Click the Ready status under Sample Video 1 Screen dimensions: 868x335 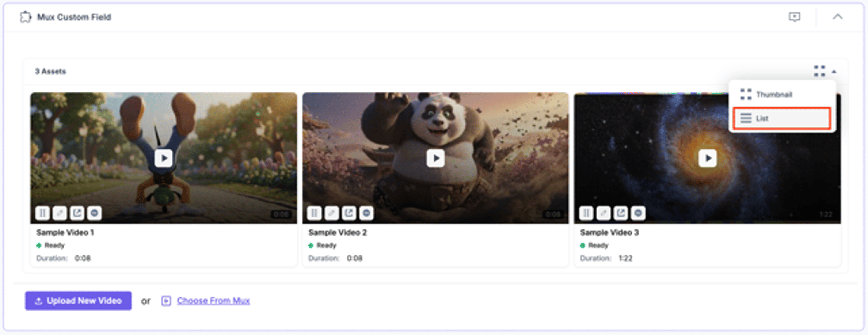51,245
